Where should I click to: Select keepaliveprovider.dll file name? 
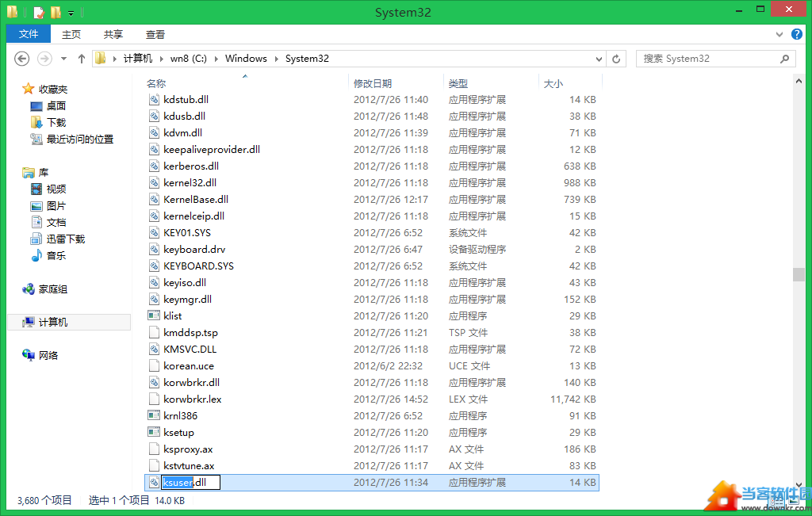(212, 150)
